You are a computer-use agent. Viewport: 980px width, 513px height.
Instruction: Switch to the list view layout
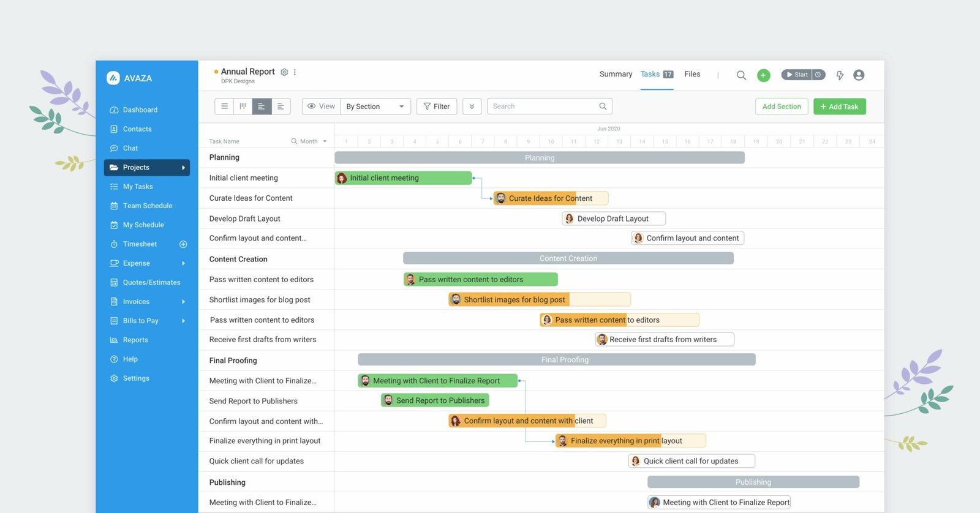(x=224, y=107)
